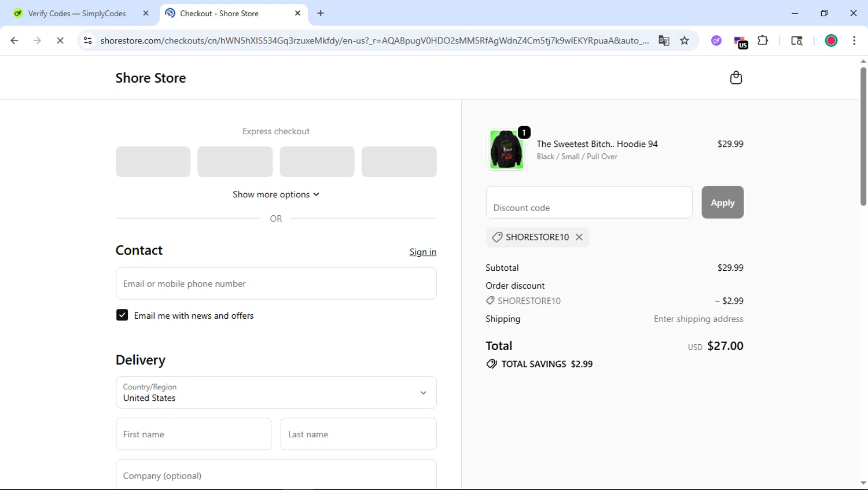Open the side panel search icon

[x=797, y=40]
